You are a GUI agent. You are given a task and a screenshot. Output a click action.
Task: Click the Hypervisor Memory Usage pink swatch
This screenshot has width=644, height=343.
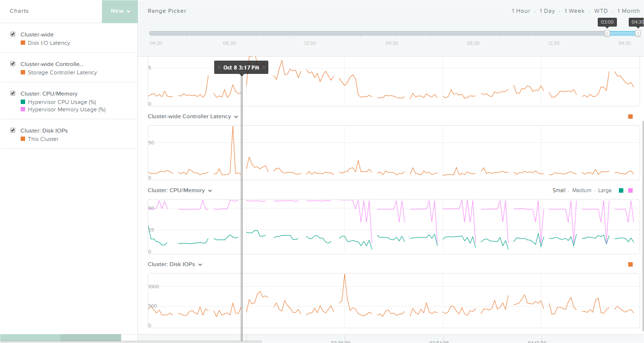[x=23, y=109]
